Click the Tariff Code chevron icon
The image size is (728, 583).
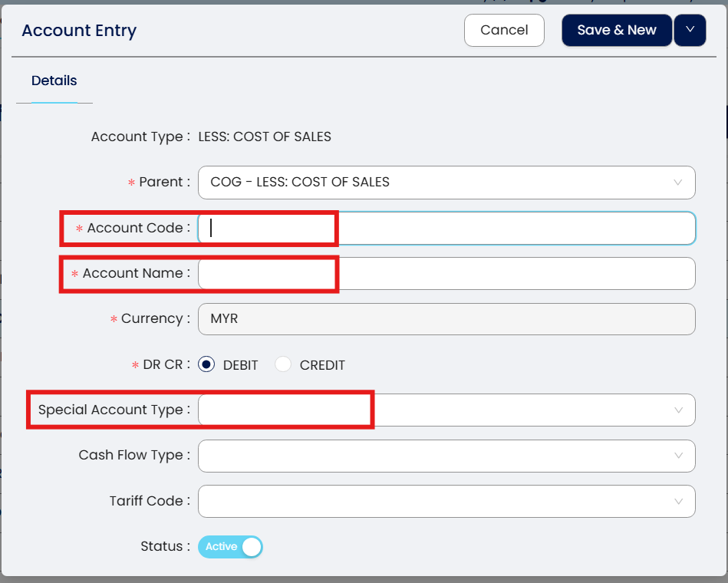point(678,501)
